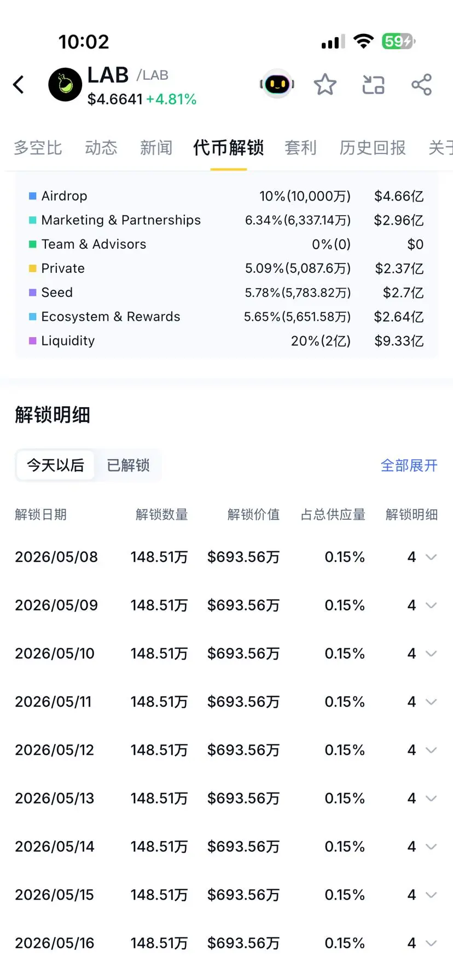Tap $693.56万 value in 2026/05/14 row
453x980 pixels.
pos(243,847)
